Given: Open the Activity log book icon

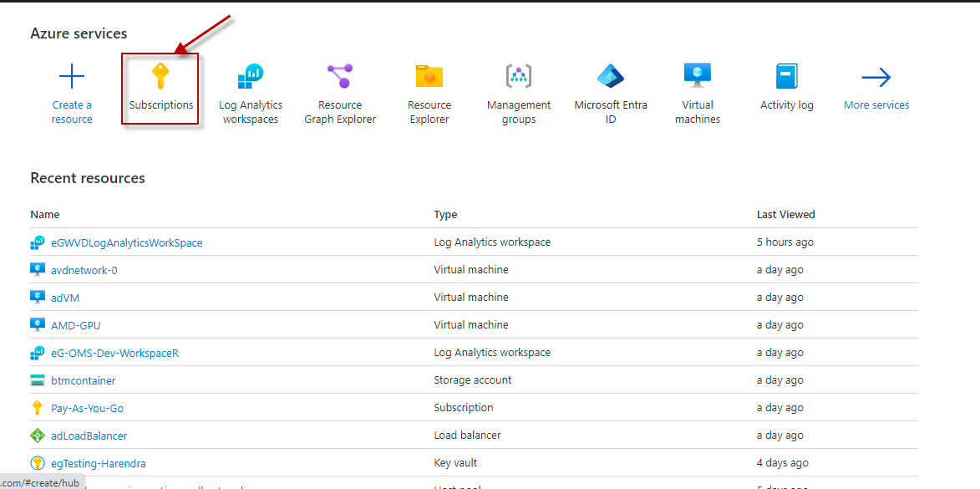Looking at the screenshot, I should click(787, 77).
